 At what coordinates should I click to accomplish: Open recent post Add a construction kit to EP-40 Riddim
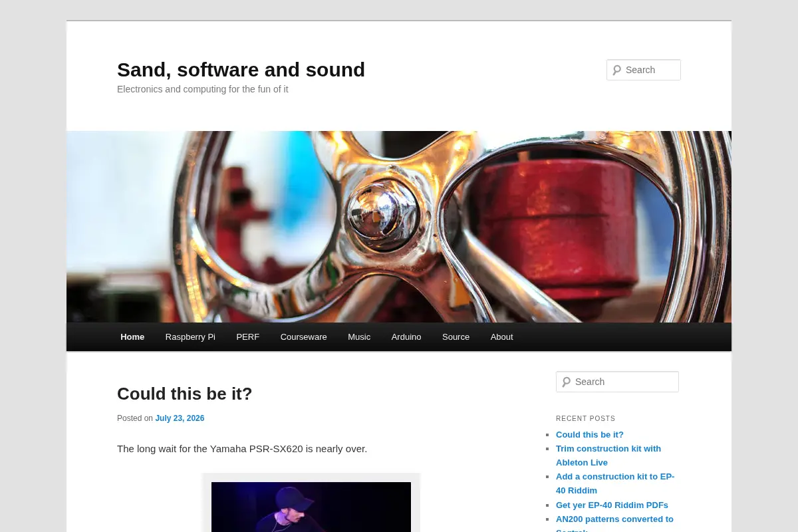tap(615, 483)
